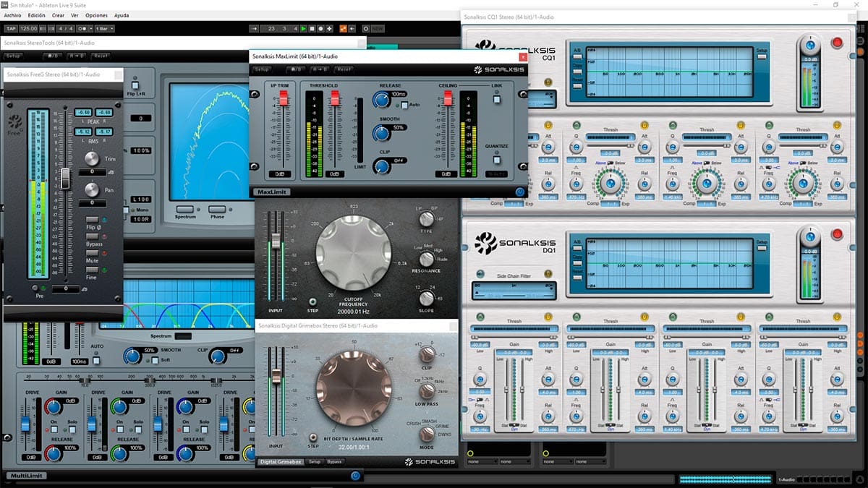
Task: Click the MaxLimit A/B button
Action: 296,69
